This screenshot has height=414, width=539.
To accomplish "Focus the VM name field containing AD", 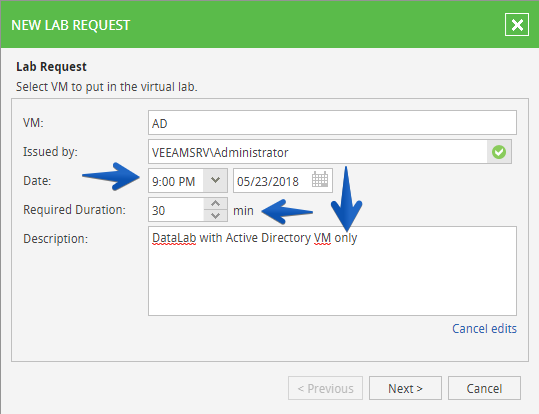I will click(332, 123).
